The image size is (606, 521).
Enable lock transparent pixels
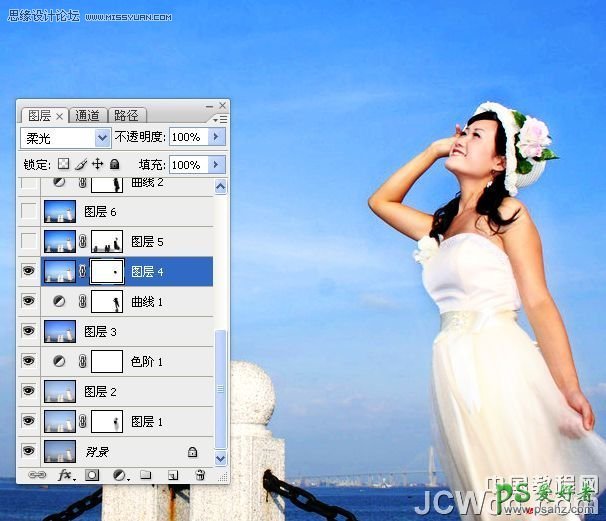click(63, 164)
